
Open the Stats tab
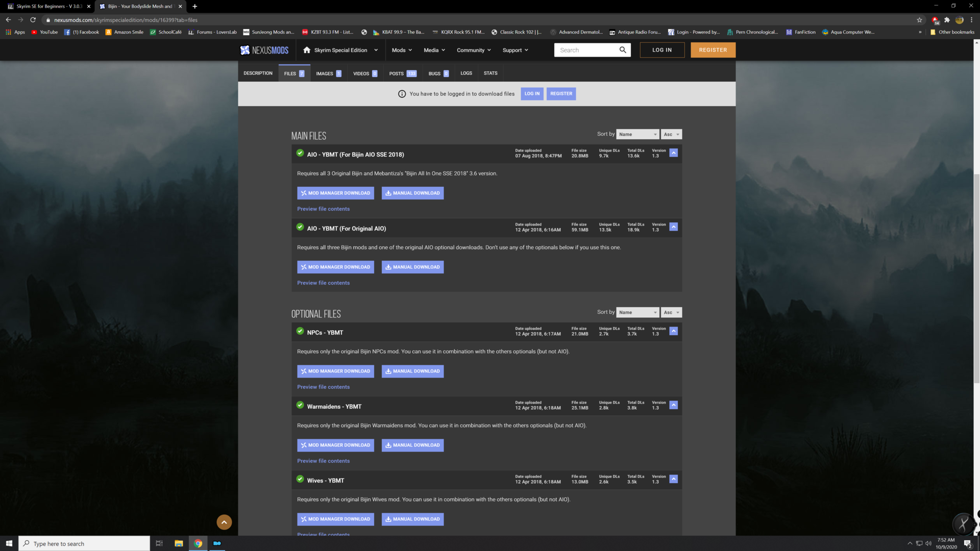point(491,73)
